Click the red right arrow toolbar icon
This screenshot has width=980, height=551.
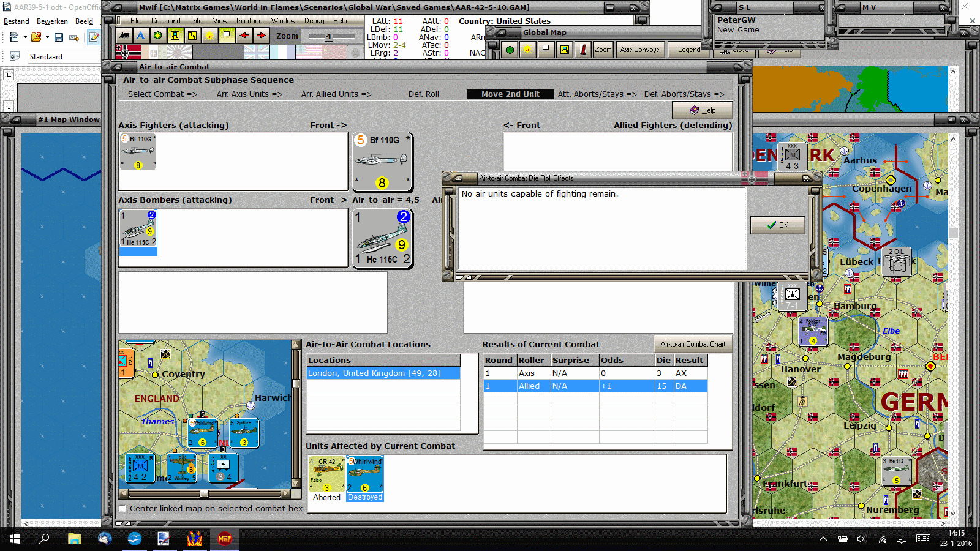click(x=261, y=36)
